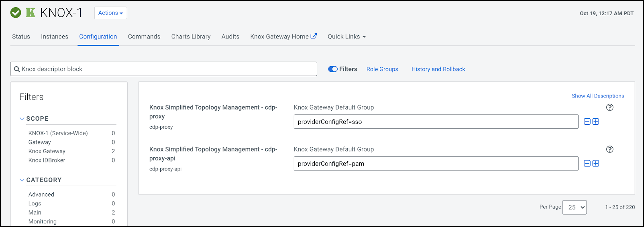This screenshot has height=227, width=644.
Task: Click the plus icon beside providerConfigRef=sso
Action: tap(596, 122)
